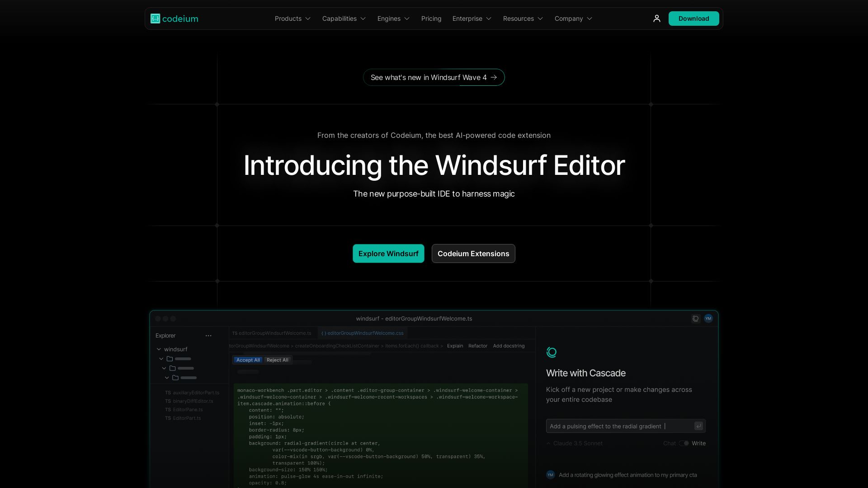868x488 pixels.
Task: Click the Explorer three-dots more icon
Action: pyautogui.click(x=208, y=336)
